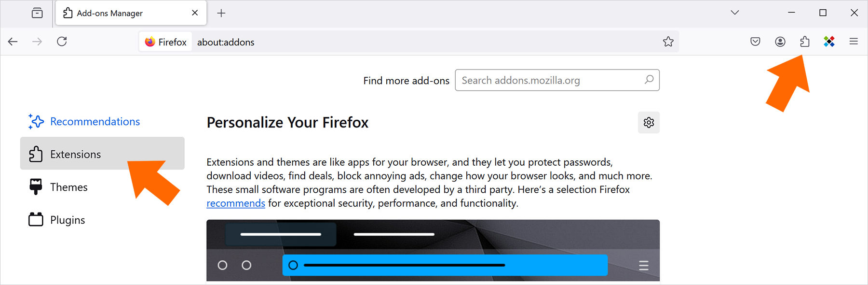Image resolution: width=868 pixels, height=285 pixels.
Task: Open the Plugins category
Action: click(57, 220)
